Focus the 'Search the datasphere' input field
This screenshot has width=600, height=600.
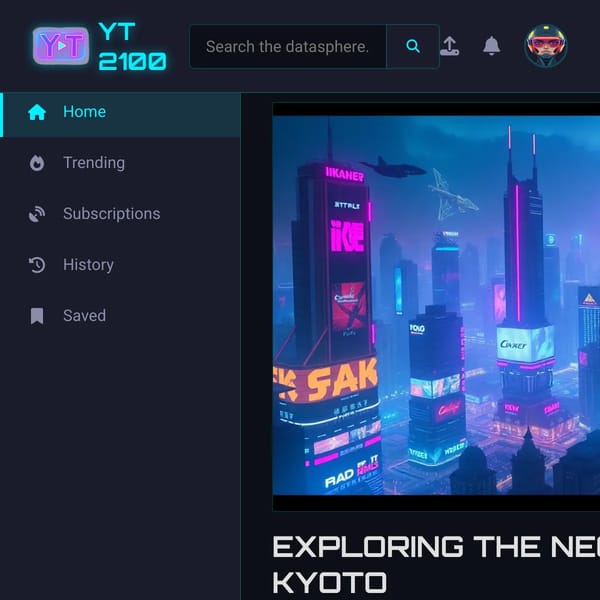pos(288,47)
